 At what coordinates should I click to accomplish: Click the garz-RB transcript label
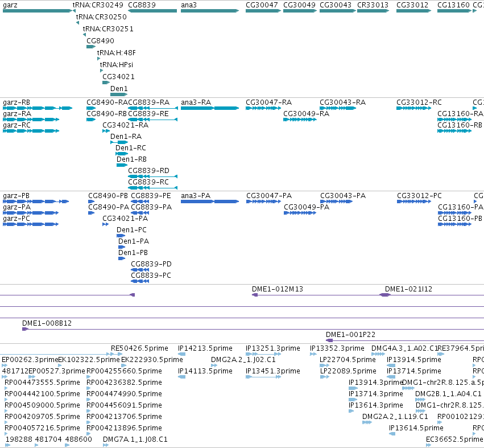16,102
